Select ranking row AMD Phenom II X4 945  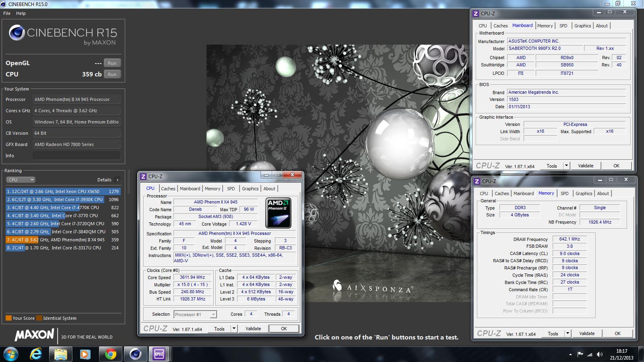(63, 240)
